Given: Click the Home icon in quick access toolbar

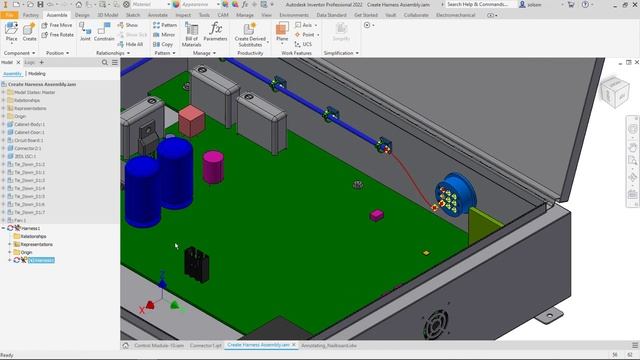Looking at the screenshot, I should click(79, 4).
